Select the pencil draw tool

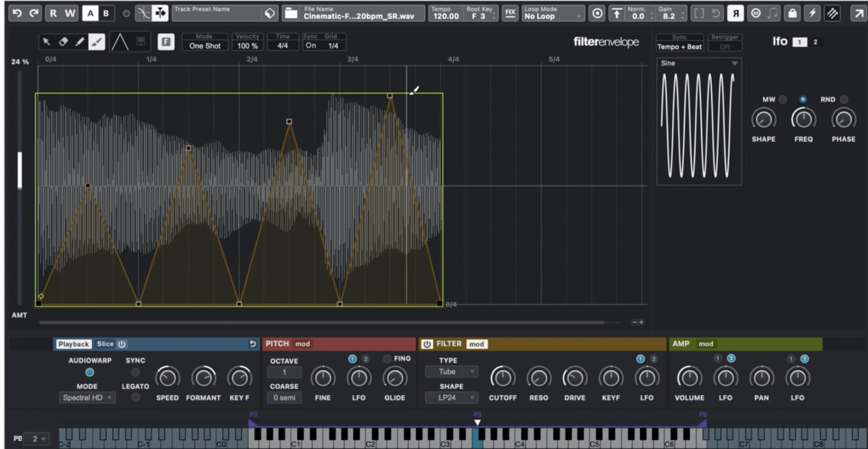[x=80, y=42]
